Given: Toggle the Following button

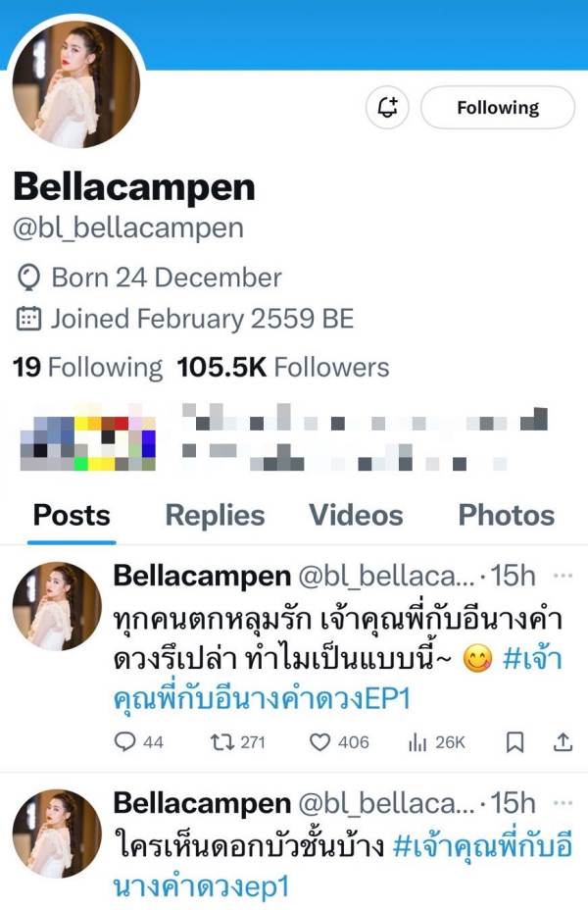Looking at the screenshot, I should click(498, 107).
